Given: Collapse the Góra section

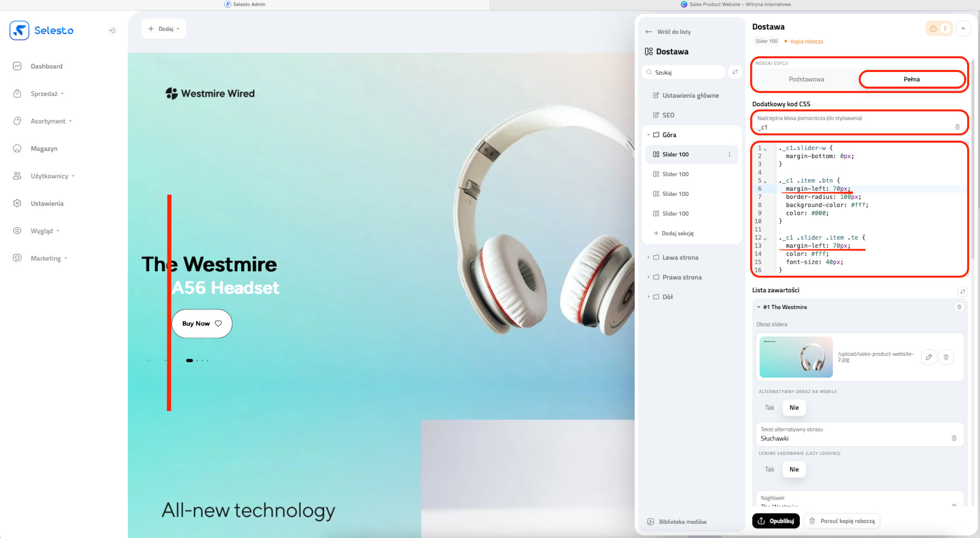Looking at the screenshot, I should tap(649, 135).
